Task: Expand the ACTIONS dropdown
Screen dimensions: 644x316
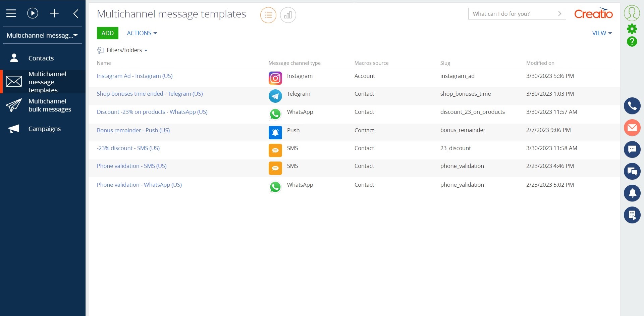Action: [x=141, y=33]
